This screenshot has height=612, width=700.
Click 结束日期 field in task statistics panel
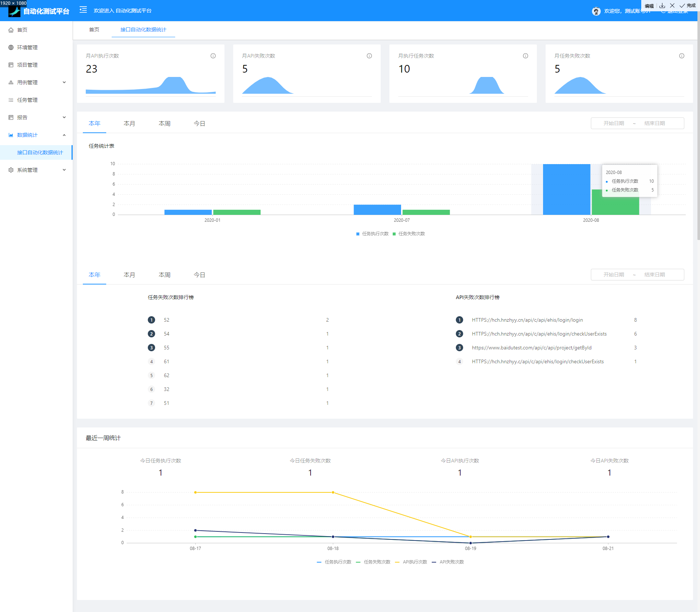coord(655,123)
